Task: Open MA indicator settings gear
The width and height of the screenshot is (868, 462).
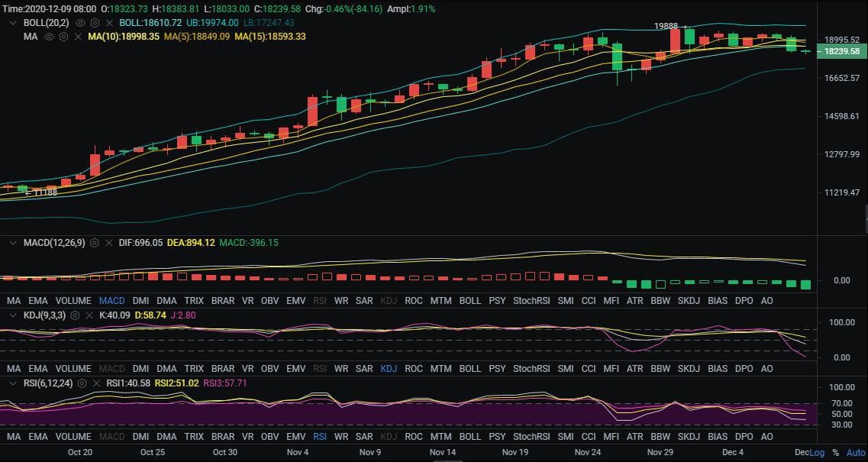Action: (64, 36)
